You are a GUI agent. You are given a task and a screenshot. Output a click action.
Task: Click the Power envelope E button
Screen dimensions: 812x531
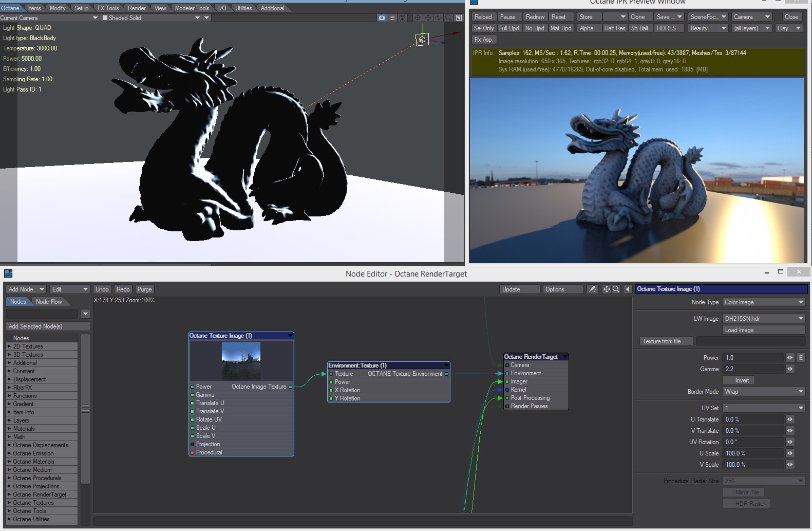[x=801, y=358]
